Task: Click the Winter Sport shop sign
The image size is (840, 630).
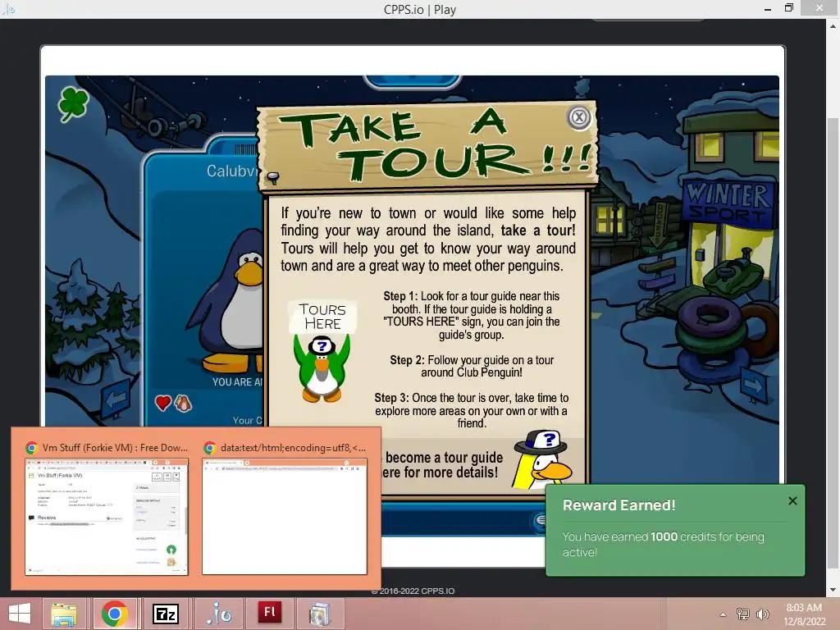Action: (728, 203)
